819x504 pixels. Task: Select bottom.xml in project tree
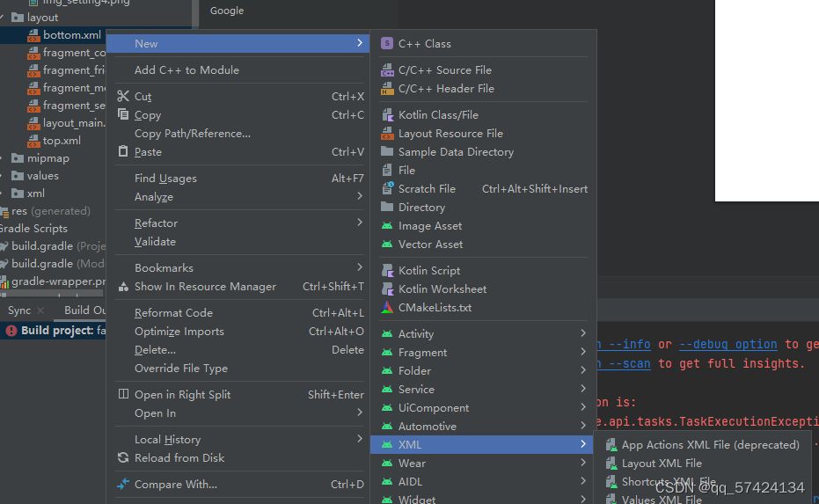(72, 35)
